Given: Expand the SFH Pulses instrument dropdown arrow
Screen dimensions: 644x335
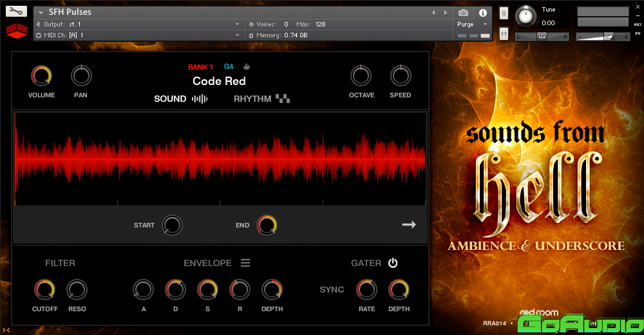Looking at the screenshot, I should tap(41, 13).
